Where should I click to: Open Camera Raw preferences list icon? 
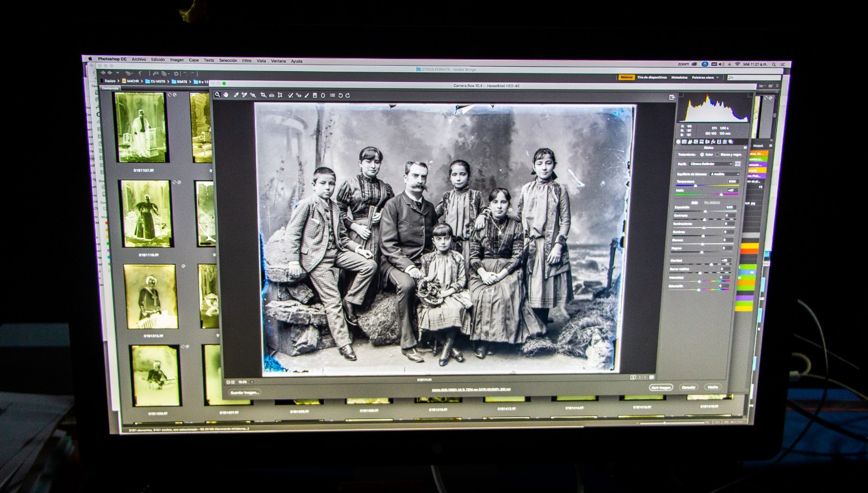click(333, 96)
